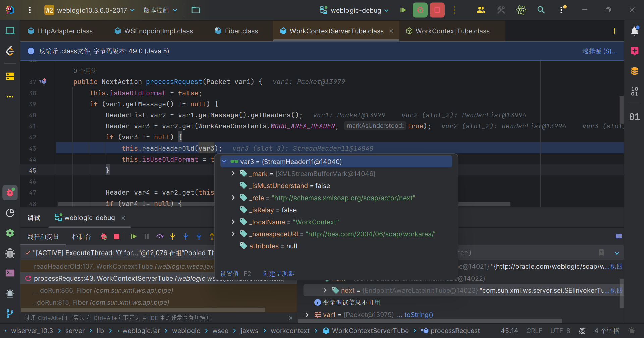Click the Rerun debug bug icon in the debugger toolbar
Viewport: 644px width, 338px height.
[x=104, y=236]
